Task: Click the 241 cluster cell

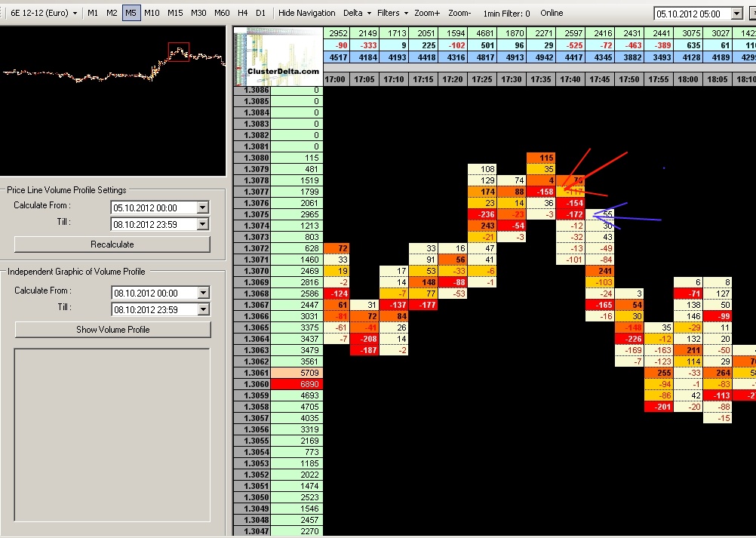Action: click(600, 271)
